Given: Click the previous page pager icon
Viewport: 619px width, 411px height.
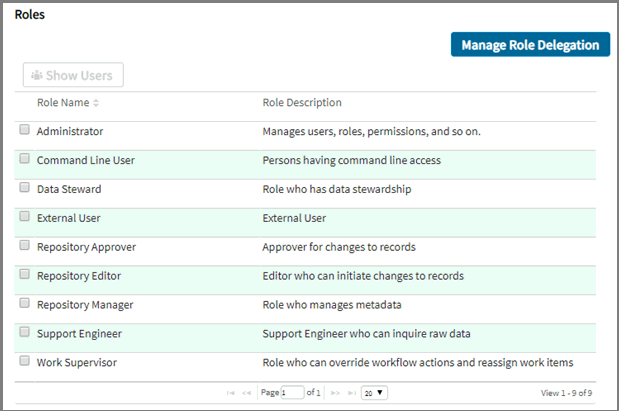Looking at the screenshot, I should [246, 393].
